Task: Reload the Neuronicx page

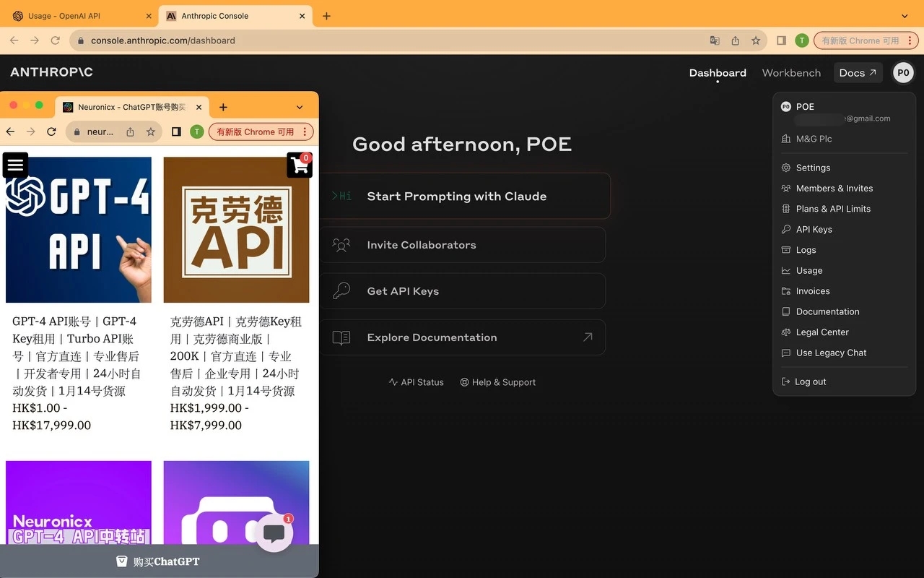Action: coord(51,131)
